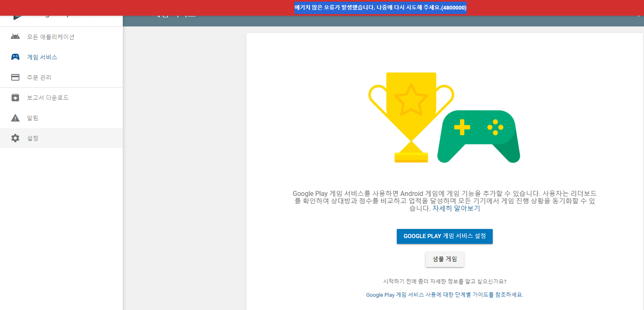This screenshot has height=310, width=644.
Task: Click the text 시작하기 전에 좀더 자세한 정보를 알고 싶으신가요?
Action: point(445,281)
